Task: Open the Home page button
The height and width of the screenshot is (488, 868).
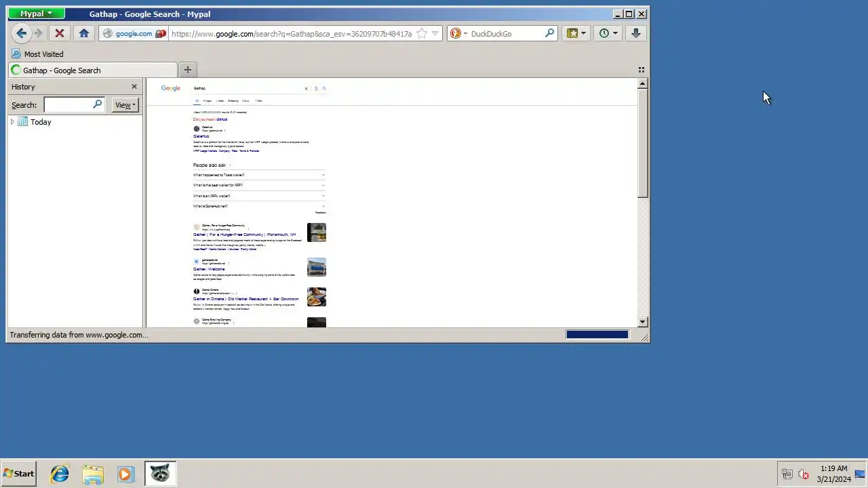Action: click(x=84, y=33)
